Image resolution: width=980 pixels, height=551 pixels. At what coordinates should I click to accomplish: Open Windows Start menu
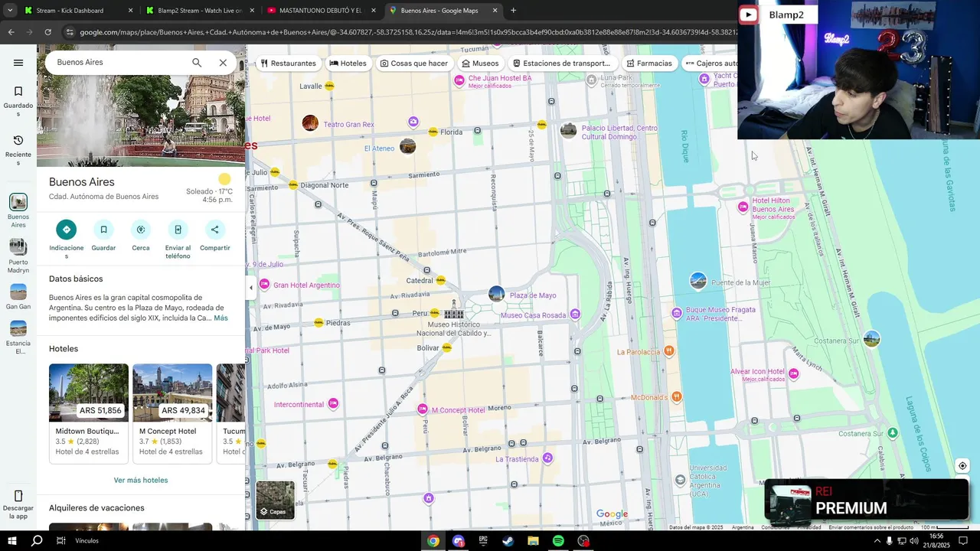(x=12, y=540)
